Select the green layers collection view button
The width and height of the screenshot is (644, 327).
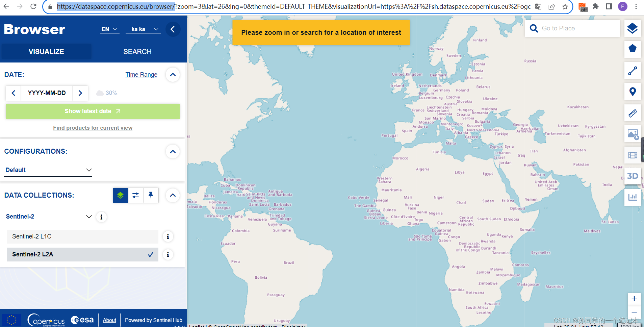click(x=121, y=195)
